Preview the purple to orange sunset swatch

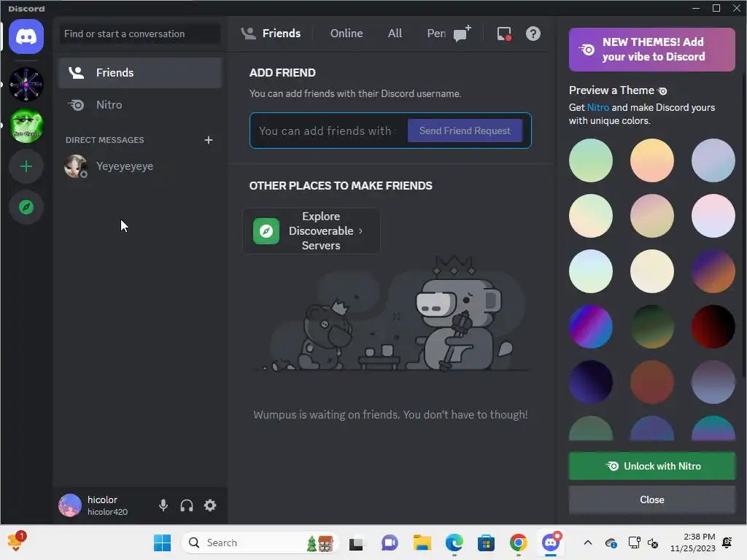(x=713, y=271)
